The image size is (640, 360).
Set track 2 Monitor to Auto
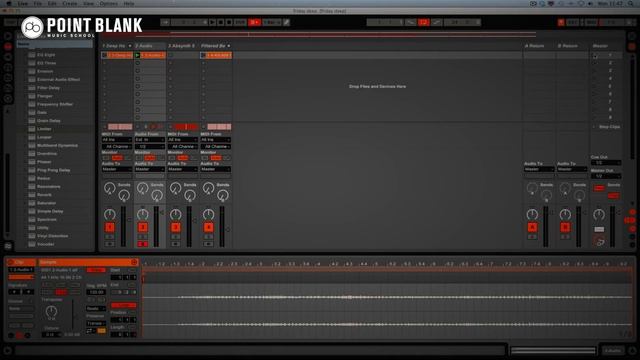point(150,158)
